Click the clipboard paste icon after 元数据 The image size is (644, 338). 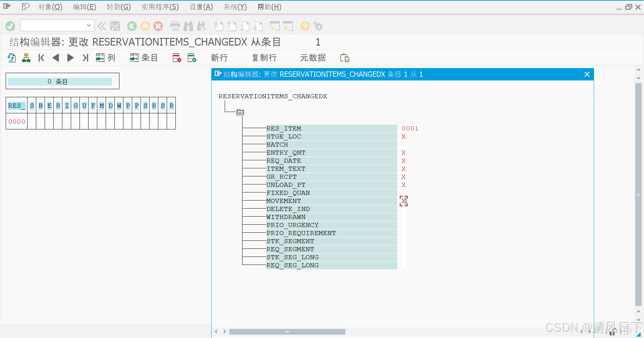point(345,58)
